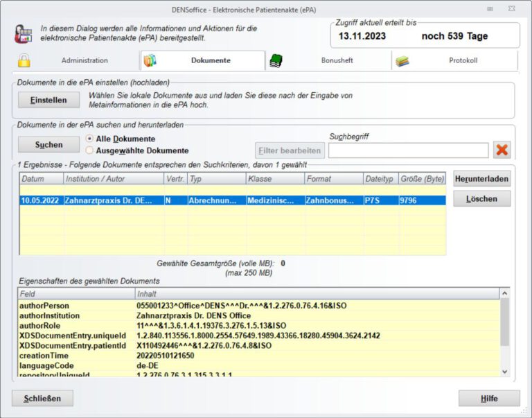Click the colorful books Dokumente icon

(150, 60)
